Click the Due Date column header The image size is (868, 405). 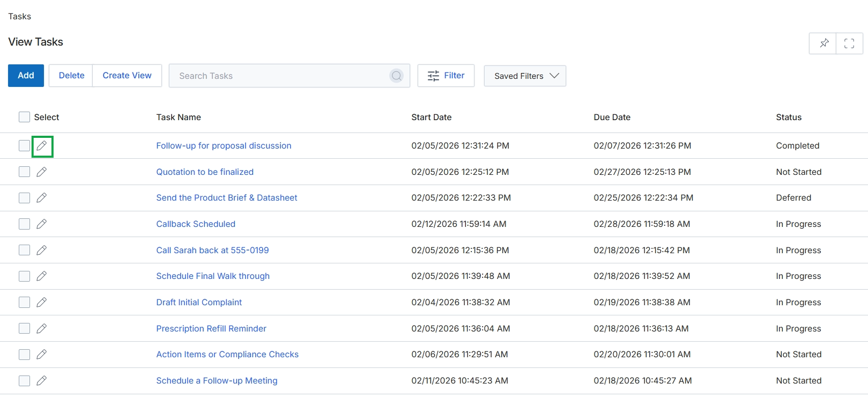click(612, 117)
